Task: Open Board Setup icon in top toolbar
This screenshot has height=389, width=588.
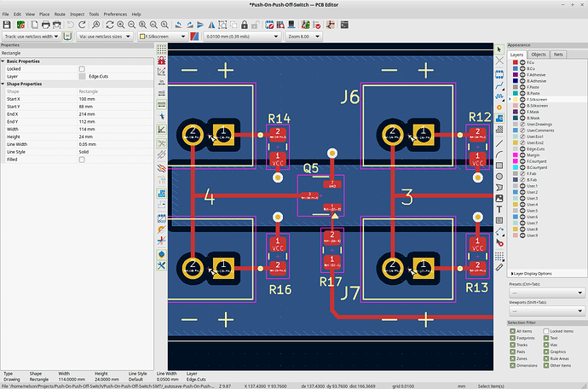Action: [20, 25]
